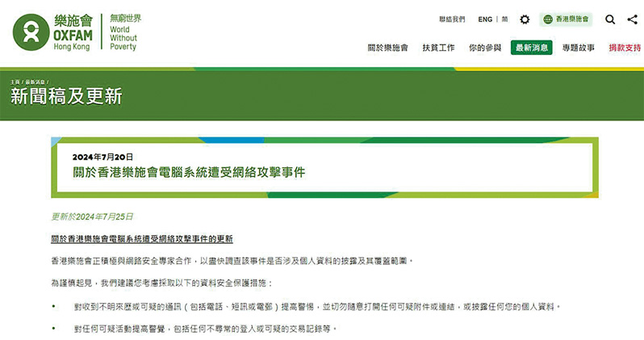644x340 pixels.
Task: Click 最新消息 in the breadcrumb
Action: [36, 82]
